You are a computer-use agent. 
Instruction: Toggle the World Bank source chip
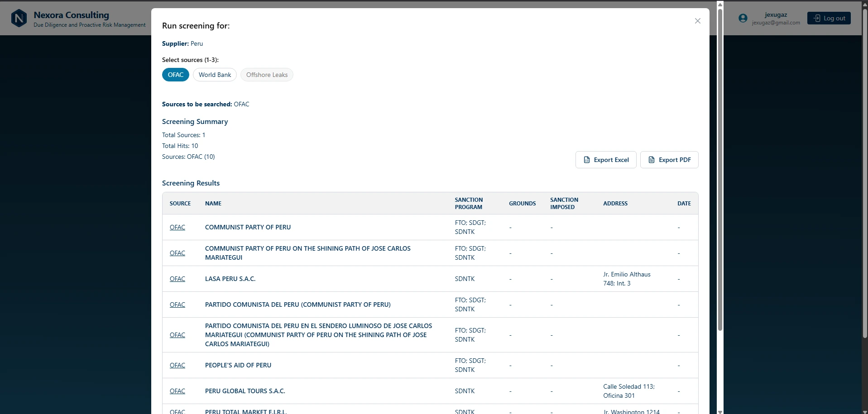point(215,75)
